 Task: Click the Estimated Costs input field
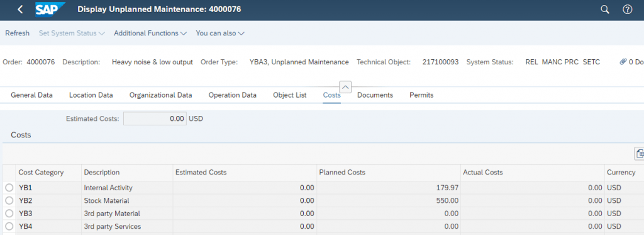point(155,118)
